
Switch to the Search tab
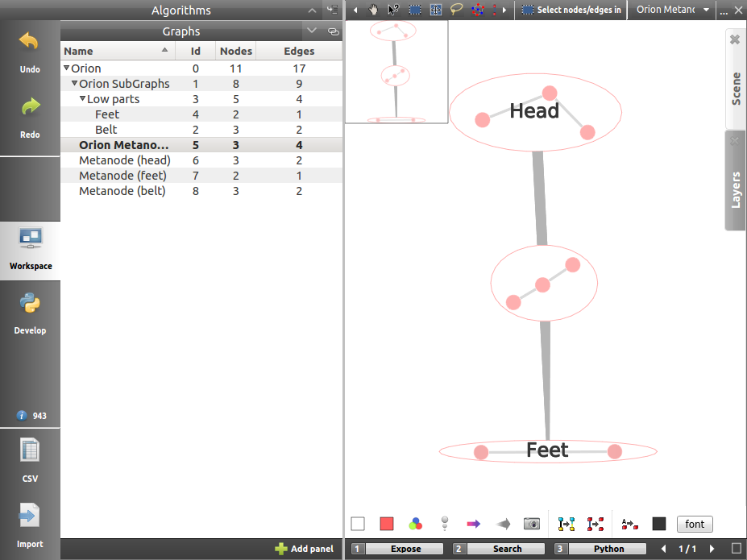click(507, 549)
